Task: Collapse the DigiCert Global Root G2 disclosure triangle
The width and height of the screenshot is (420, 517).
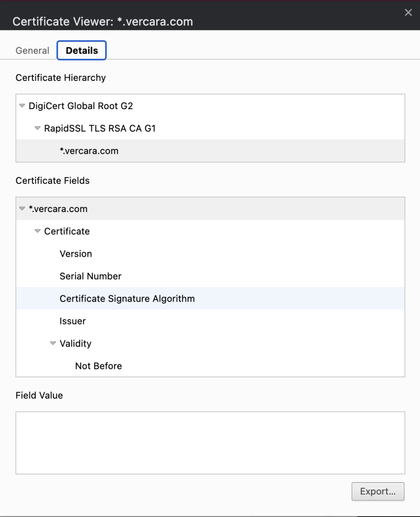Action: click(22, 105)
